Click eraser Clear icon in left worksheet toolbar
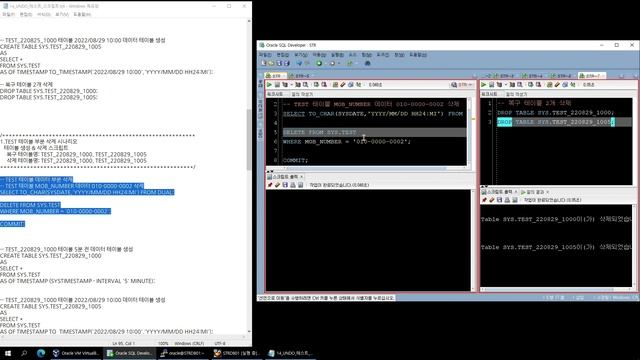This screenshot has height=360, width=640. 343,84
